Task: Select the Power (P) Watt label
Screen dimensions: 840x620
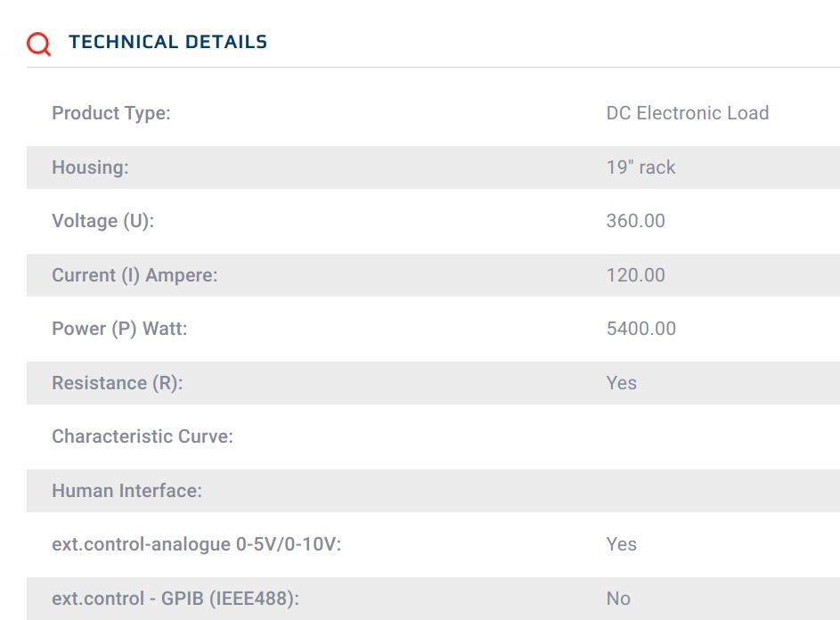Action: tap(119, 329)
